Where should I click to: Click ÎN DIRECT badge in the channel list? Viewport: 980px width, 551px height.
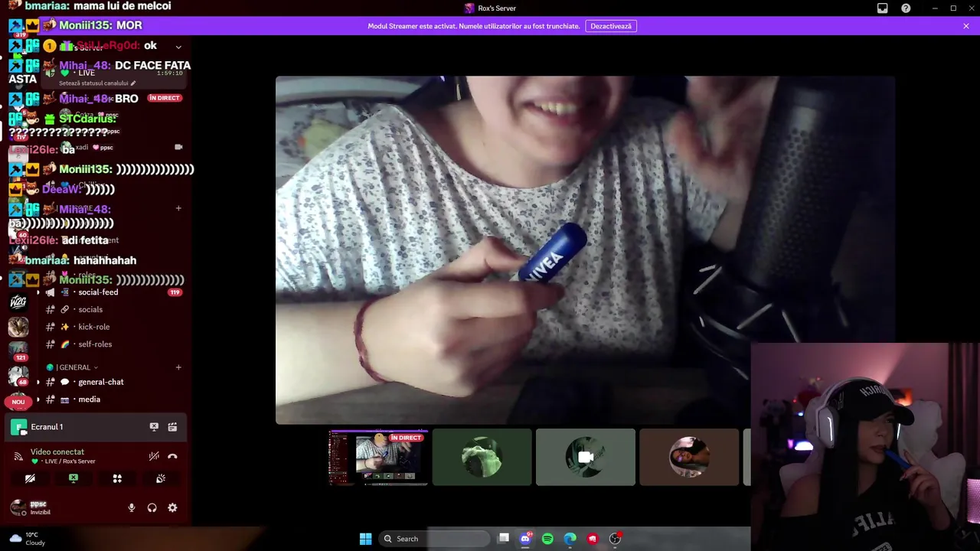(x=165, y=98)
